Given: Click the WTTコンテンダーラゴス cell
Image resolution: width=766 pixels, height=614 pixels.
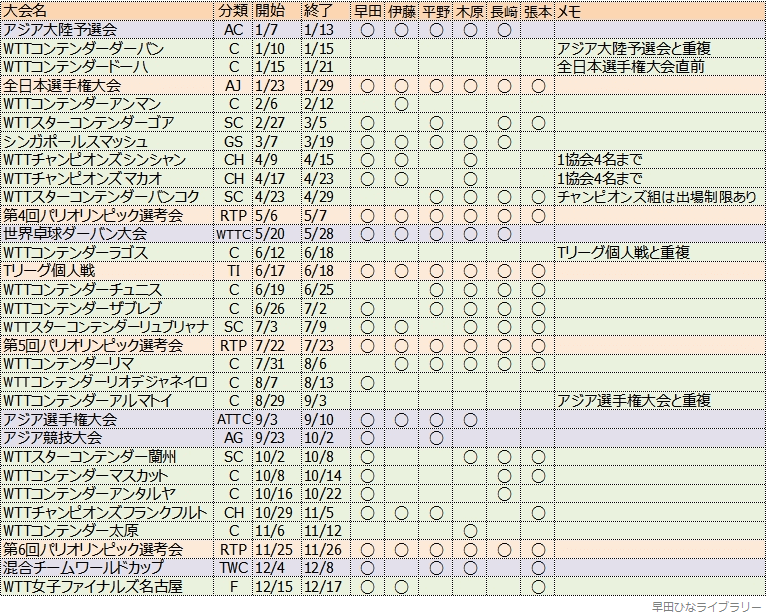Looking at the screenshot, I should [107, 253].
